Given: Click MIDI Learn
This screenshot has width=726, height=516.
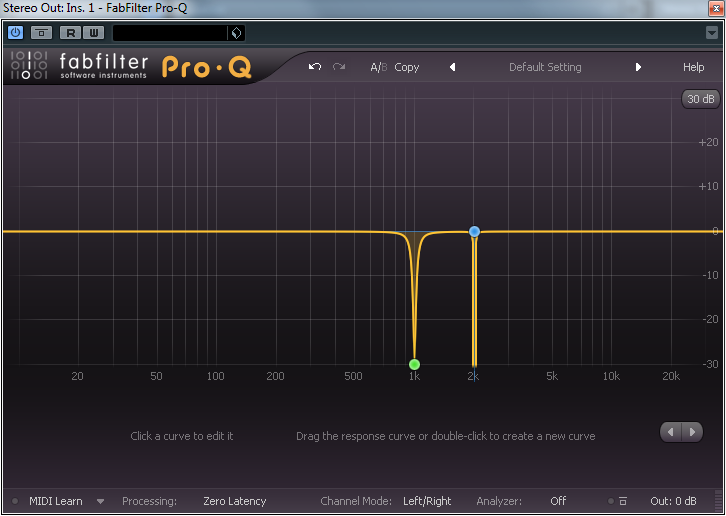Looking at the screenshot, I should (x=56, y=501).
